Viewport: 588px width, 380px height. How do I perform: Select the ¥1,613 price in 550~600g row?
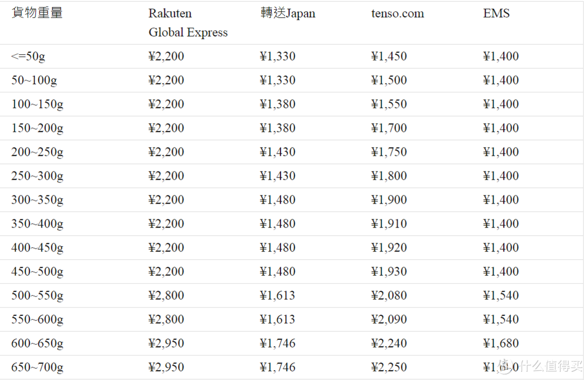pyautogui.click(x=278, y=319)
